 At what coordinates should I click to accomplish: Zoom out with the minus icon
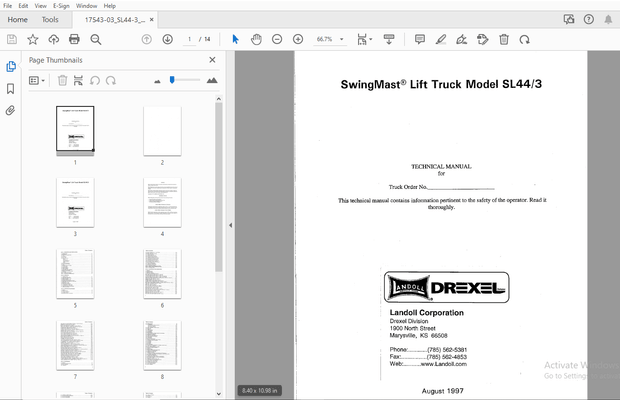(x=277, y=39)
